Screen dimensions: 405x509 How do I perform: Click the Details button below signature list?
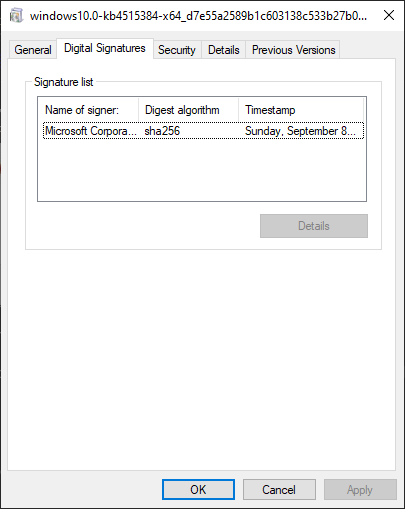(314, 226)
